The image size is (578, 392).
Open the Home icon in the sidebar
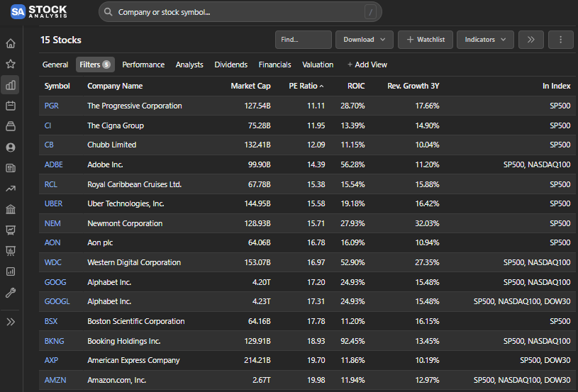11,43
